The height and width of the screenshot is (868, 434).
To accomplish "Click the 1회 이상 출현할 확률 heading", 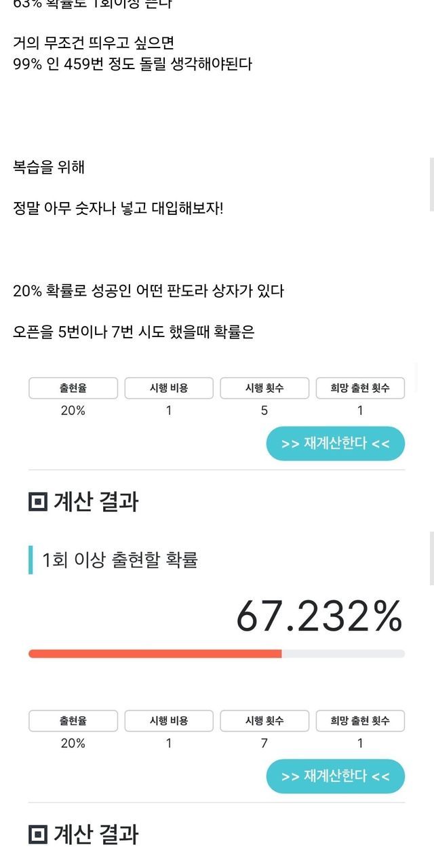I will coord(120,560).
